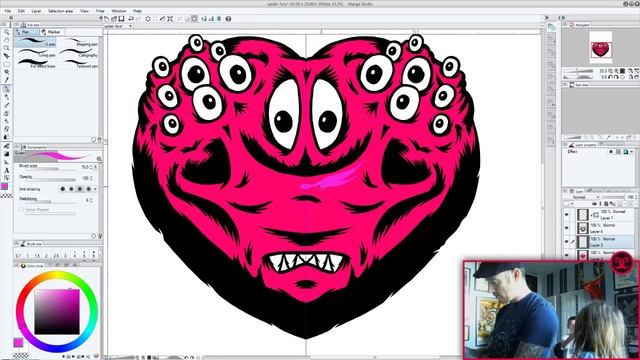
Task: Hide Layer 3 using its eye icon
Action: (567, 241)
